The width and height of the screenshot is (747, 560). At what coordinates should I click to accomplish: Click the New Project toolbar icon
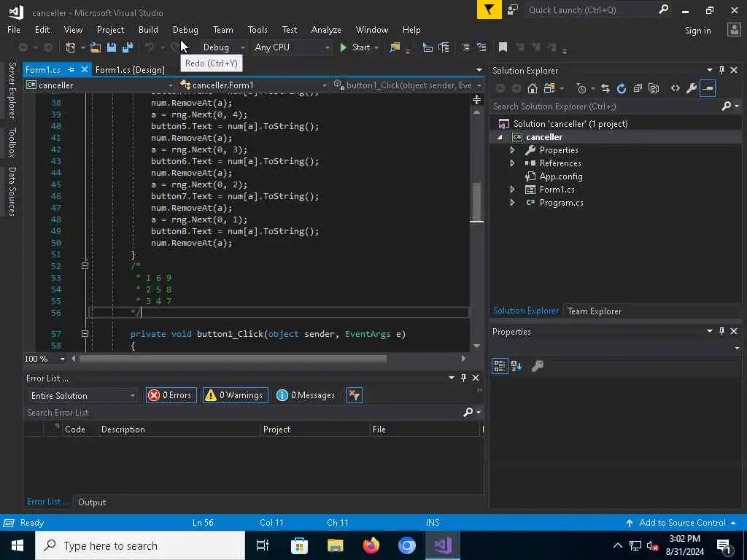click(x=71, y=47)
